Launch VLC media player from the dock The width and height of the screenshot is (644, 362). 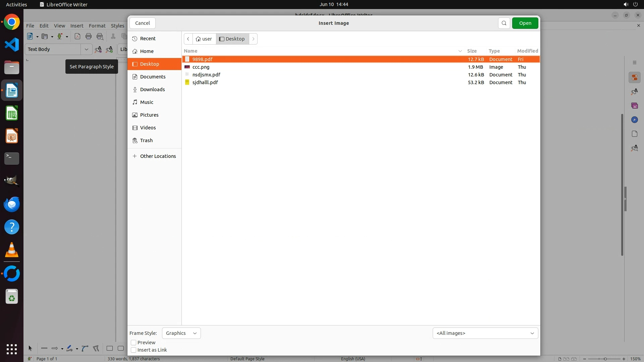pyautogui.click(x=12, y=250)
